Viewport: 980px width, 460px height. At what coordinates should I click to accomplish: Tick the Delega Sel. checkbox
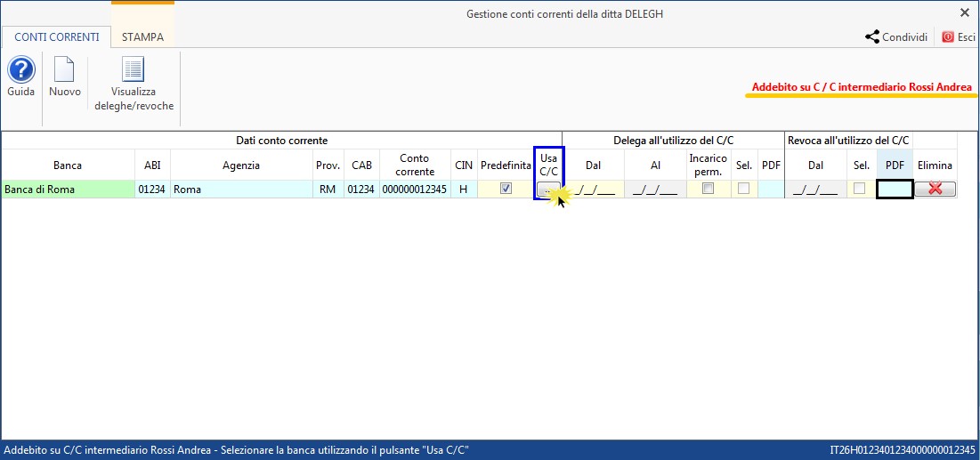pyautogui.click(x=743, y=189)
